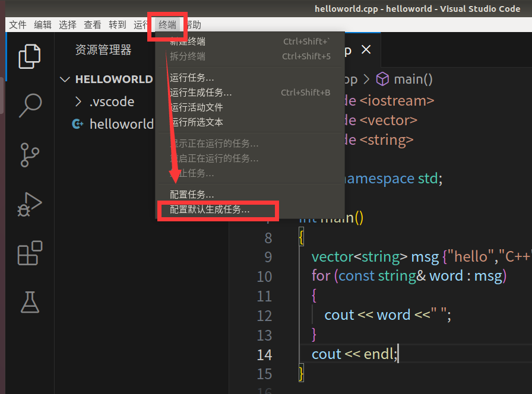The width and height of the screenshot is (532, 394).
Task: Open the 查看 menu
Action: (x=92, y=25)
